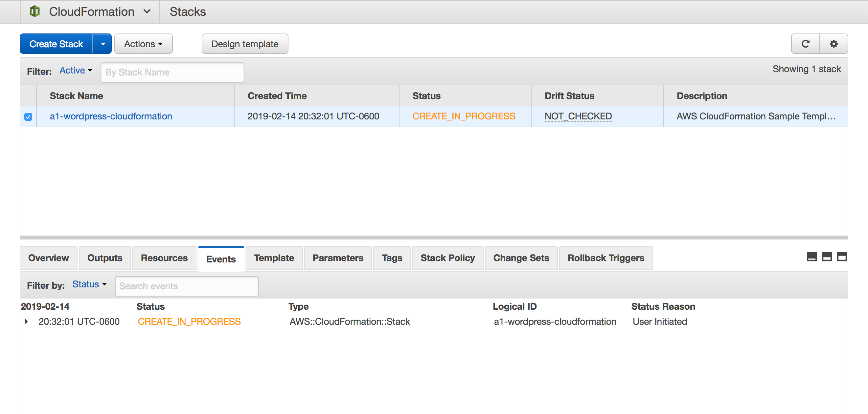Screen dimensions: 868x414
Task: Set detail pane to half-height layout icon
Action: [x=827, y=257]
